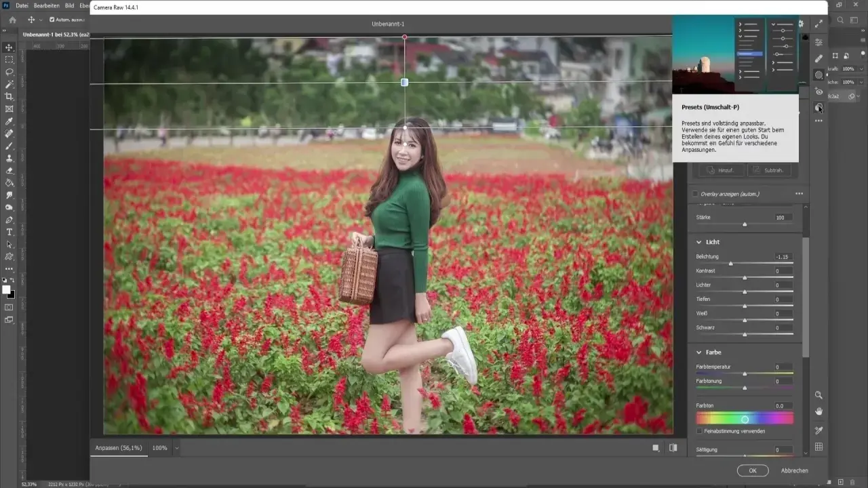Screen dimensions: 868x488
Task: Select the Eraser tool
Action: click(9, 170)
